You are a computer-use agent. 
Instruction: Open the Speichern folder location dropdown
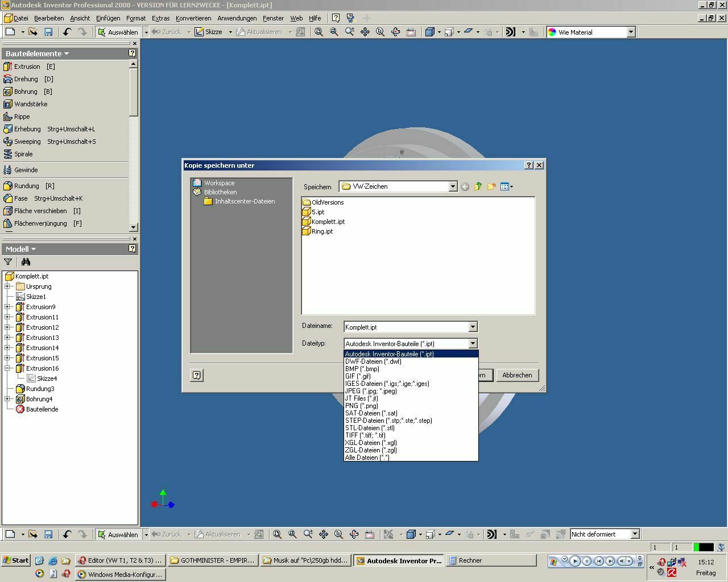[453, 186]
